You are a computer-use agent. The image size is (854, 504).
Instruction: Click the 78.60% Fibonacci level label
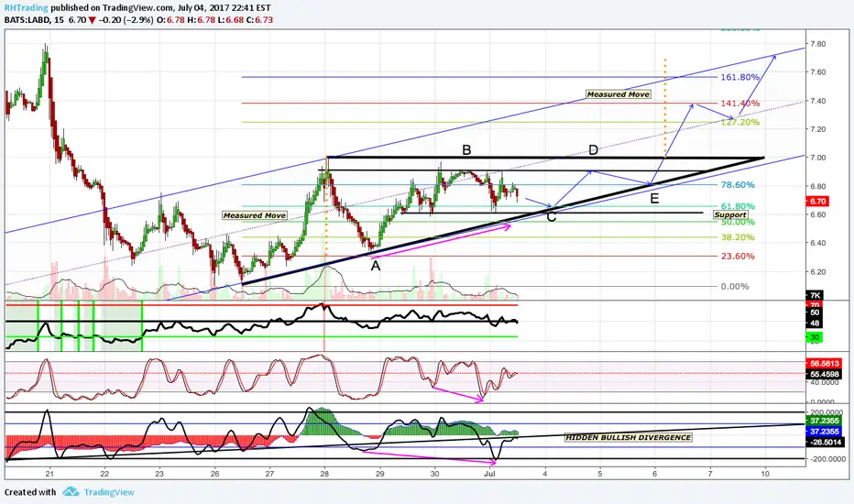[x=738, y=185]
